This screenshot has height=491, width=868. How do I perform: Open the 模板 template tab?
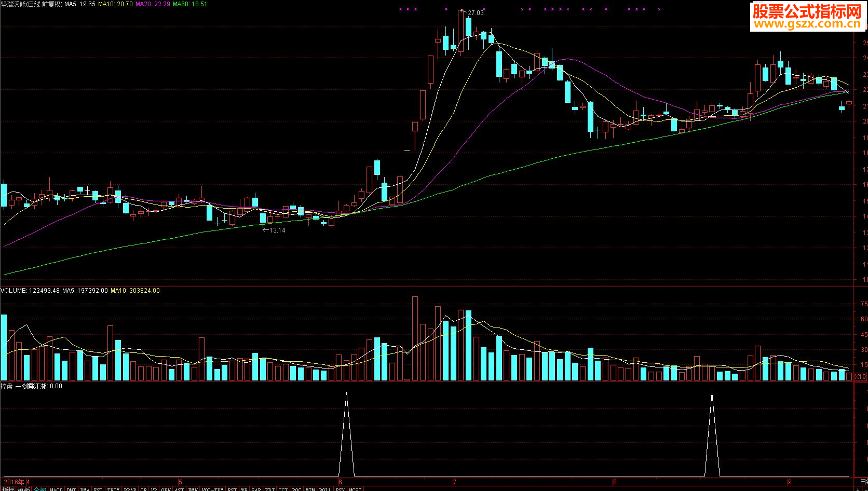click(23, 489)
